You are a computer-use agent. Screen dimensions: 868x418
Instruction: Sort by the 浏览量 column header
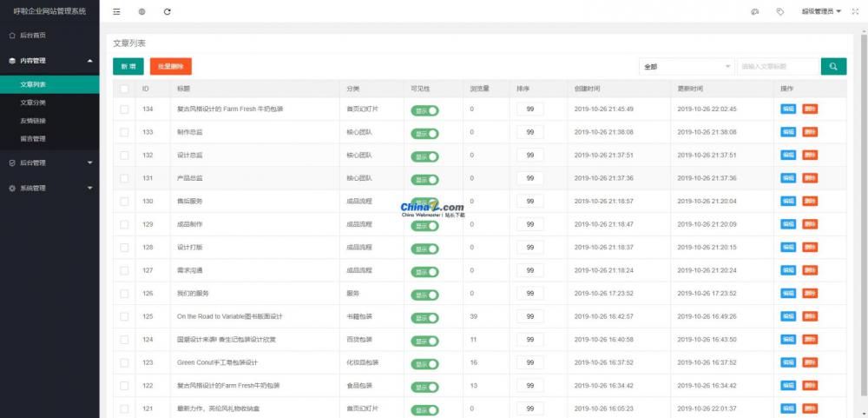(478, 89)
